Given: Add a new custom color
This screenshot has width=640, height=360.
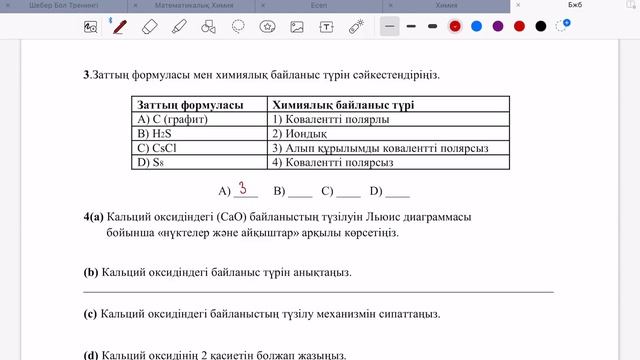Looking at the screenshot, I should tap(563, 25).
